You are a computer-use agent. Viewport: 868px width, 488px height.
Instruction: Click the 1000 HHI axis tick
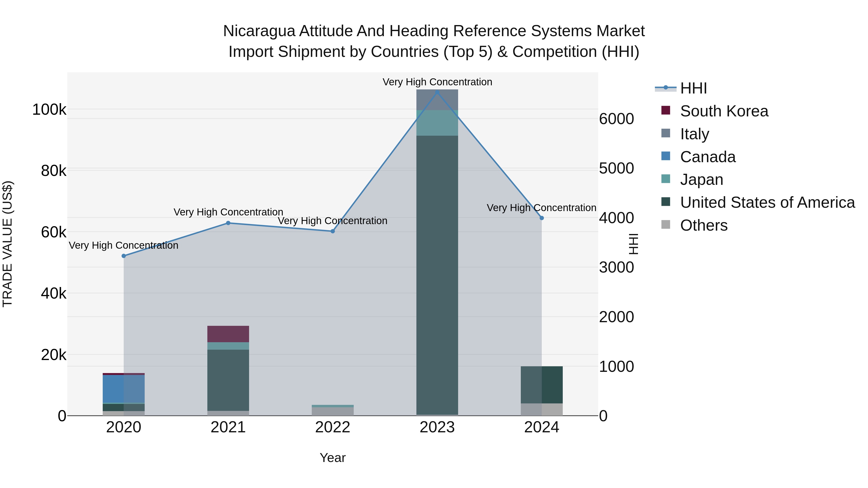(617, 367)
